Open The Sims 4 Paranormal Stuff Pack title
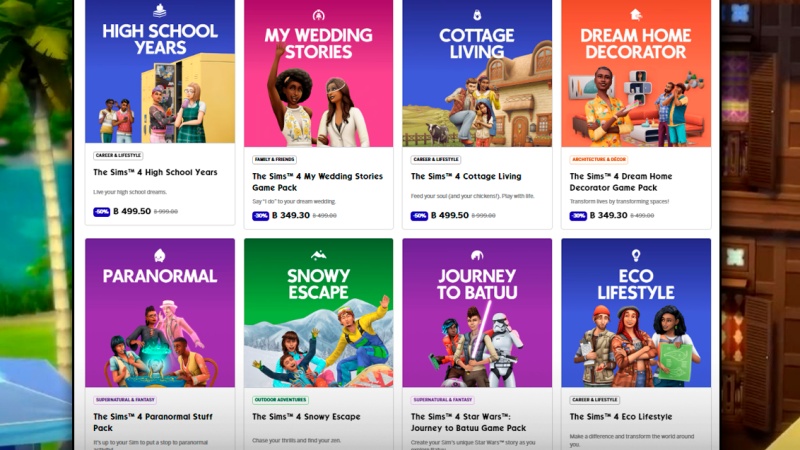Image resolution: width=800 pixels, height=450 pixels. pyautogui.click(x=153, y=422)
